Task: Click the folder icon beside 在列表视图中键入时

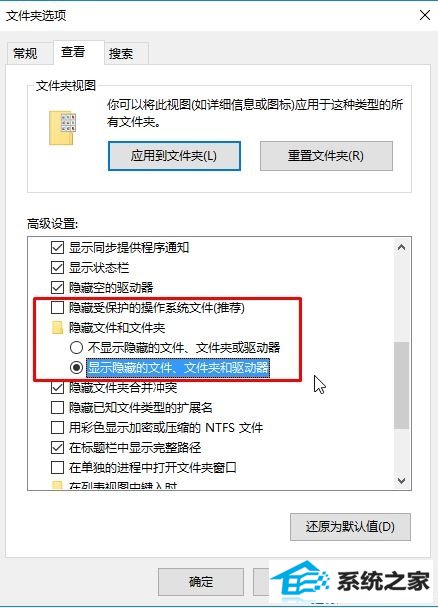Action: (57, 485)
